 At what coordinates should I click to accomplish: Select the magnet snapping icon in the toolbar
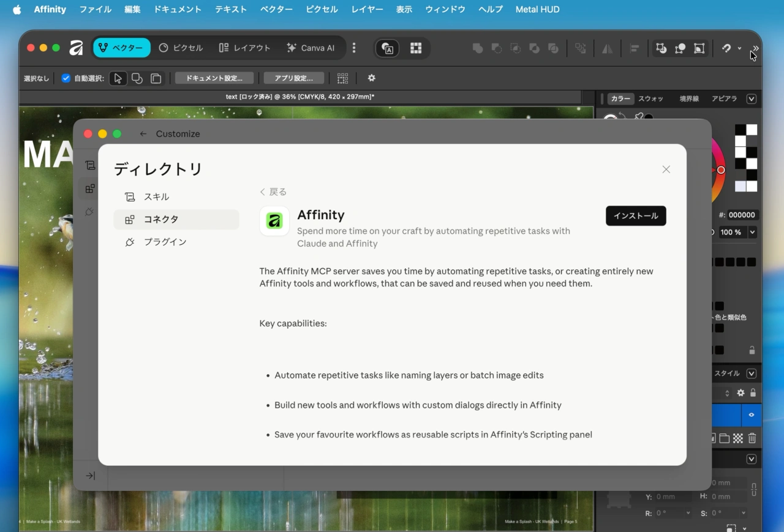(727, 48)
